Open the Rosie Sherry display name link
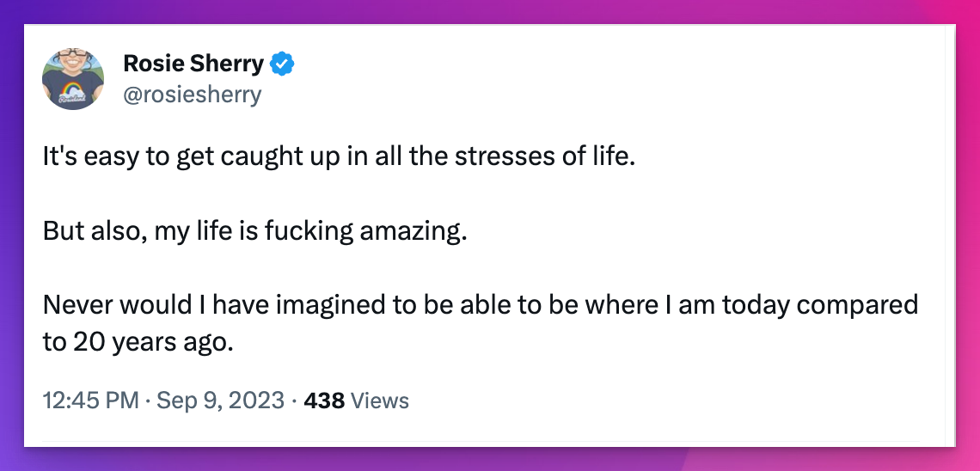Screen dimensions: 980x471 193,63
